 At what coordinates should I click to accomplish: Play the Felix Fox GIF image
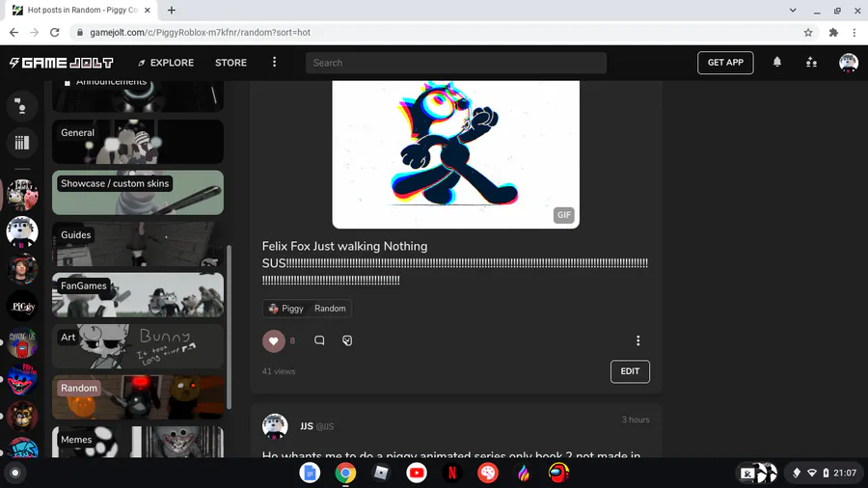point(455,154)
